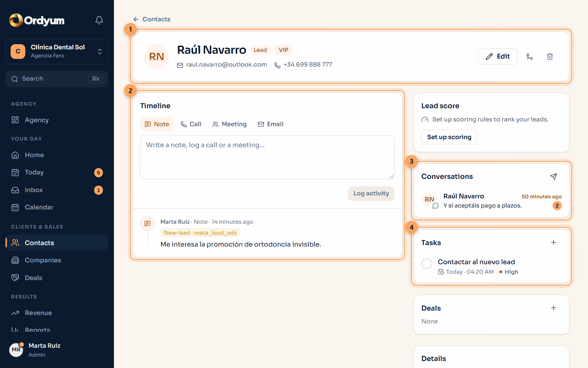The width and height of the screenshot is (588, 368).
Task: Open Deals in the sidebar
Action: [57, 278]
